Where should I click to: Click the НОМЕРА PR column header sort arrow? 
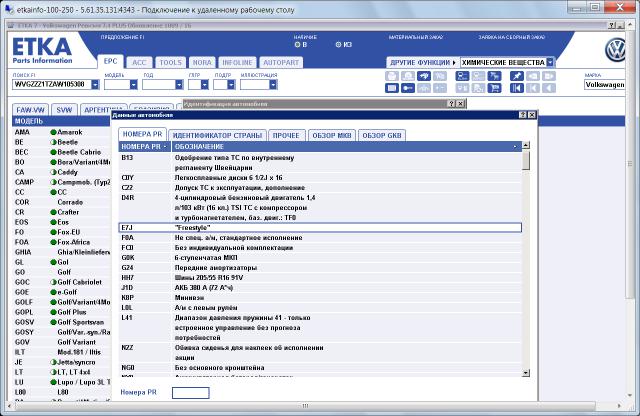pos(165,147)
